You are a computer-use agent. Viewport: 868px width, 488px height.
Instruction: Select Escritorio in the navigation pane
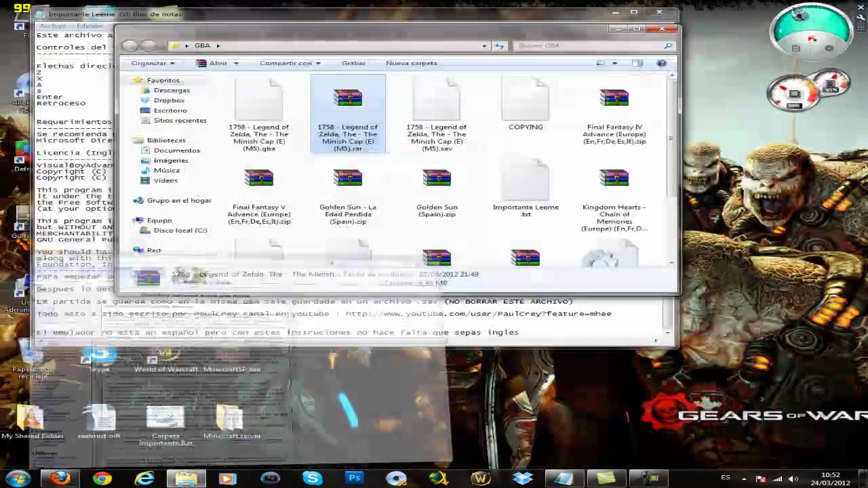pyautogui.click(x=170, y=110)
